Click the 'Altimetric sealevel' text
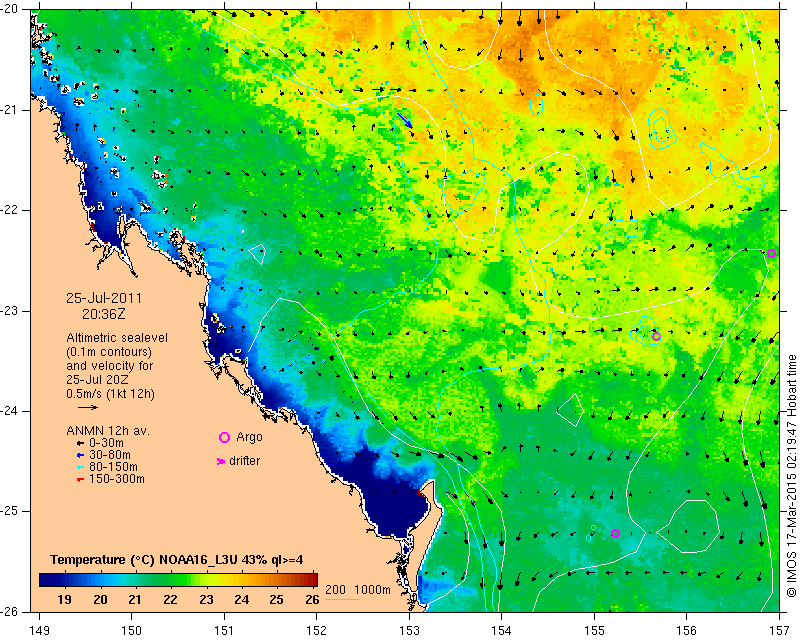This screenshot has height=640, width=800. [x=117, y=338]
